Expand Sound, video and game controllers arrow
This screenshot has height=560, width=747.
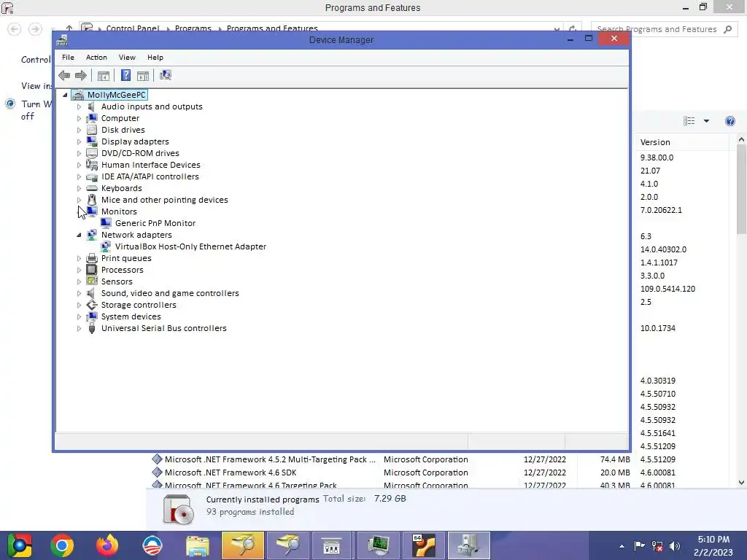[x=79, y=293]
